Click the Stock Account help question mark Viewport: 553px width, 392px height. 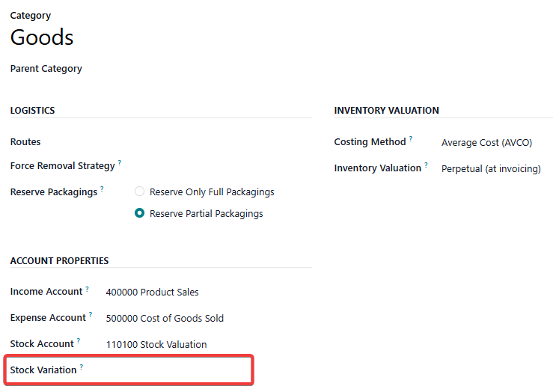(79, 341)
